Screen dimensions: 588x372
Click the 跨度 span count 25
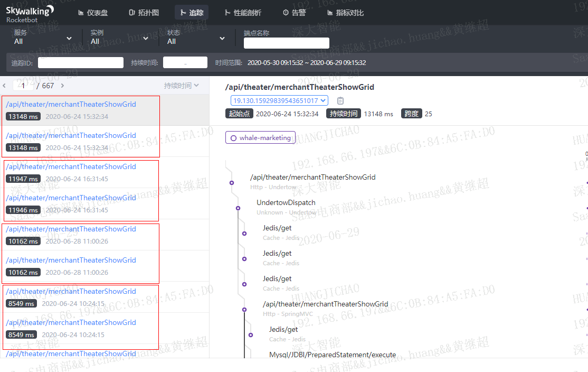coord(428,114)
